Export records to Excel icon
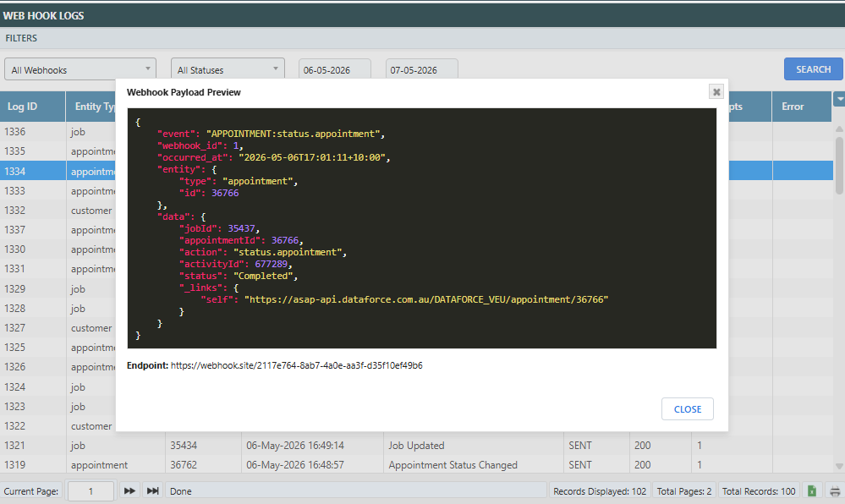The image size is (845, 504). coord(811,491)
